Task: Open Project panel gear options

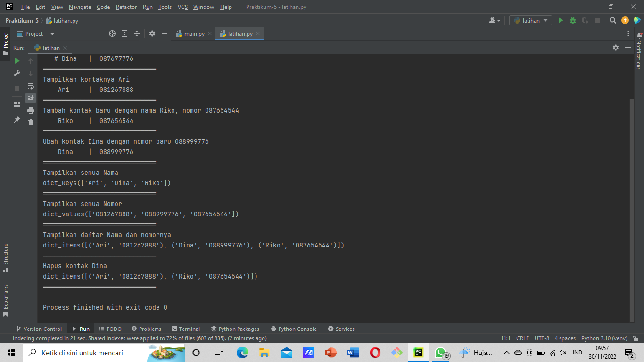Action: pos(152,34)
